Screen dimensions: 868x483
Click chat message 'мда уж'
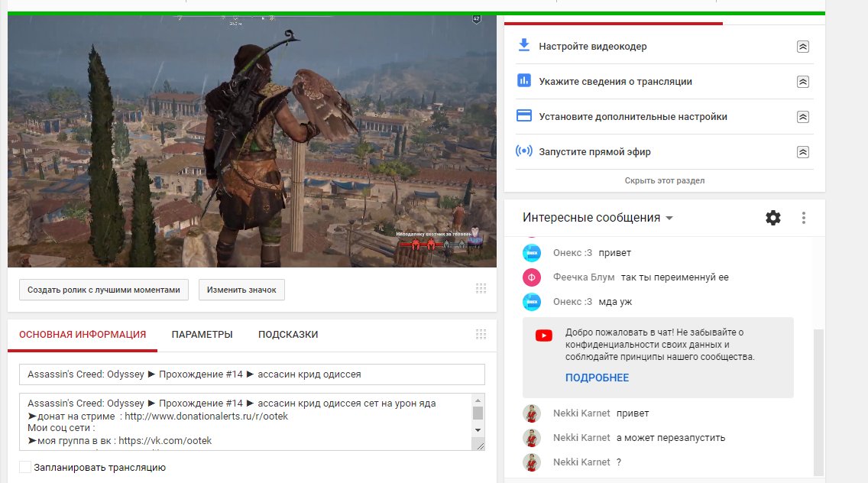615,302
